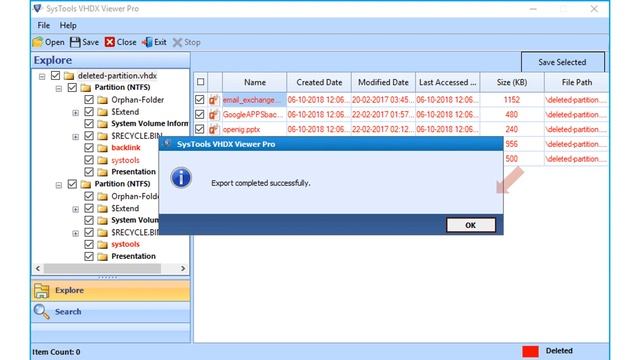Click size value 1152 in the table

pos(512,100)
